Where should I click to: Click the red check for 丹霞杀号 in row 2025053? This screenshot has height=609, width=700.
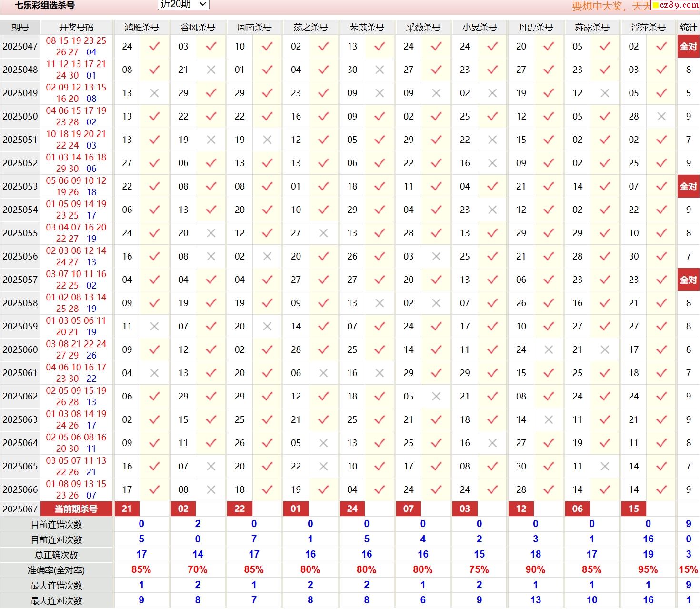click(x=549, y=187)
